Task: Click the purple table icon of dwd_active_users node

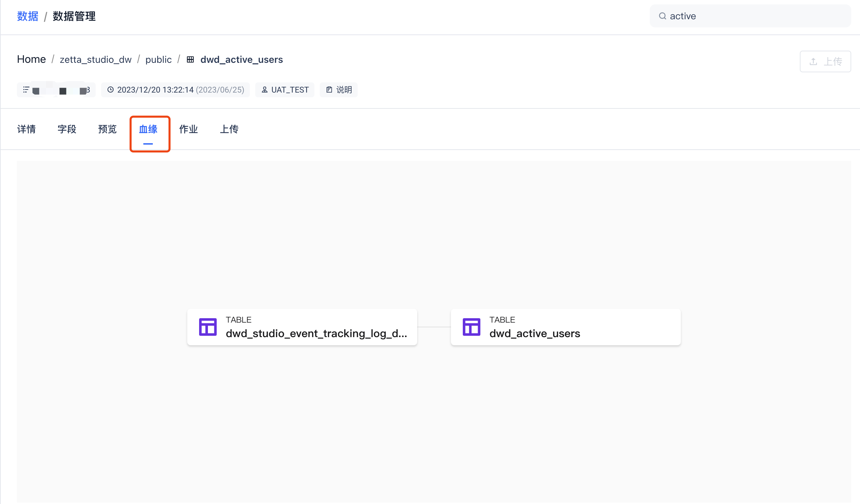Action: [471, 327]
